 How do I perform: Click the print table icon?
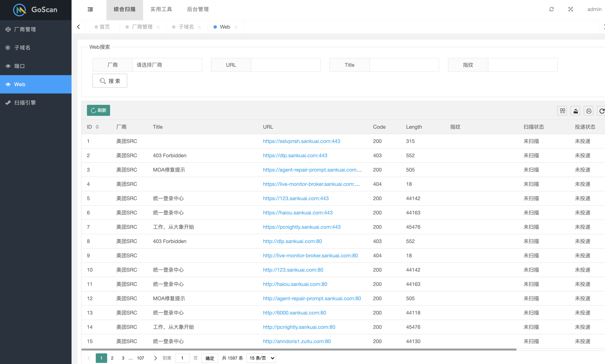pos(588,111)
